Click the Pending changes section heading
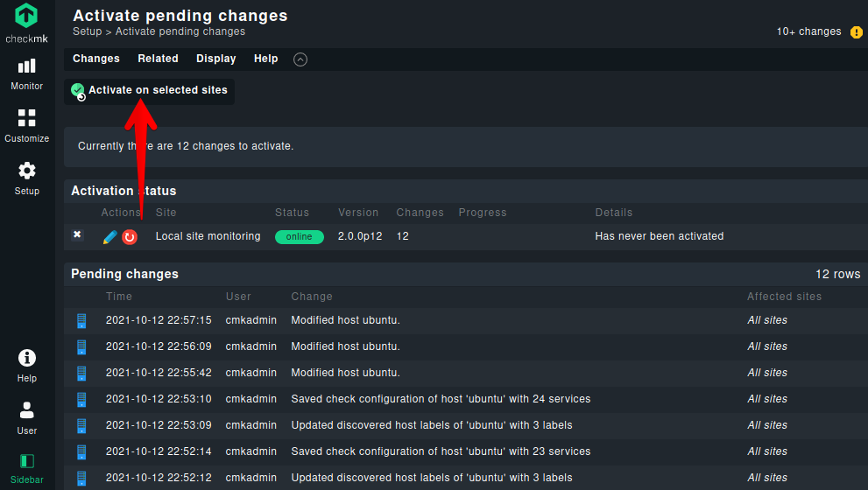This screenshot has width=868, height=490. [124, 274]
